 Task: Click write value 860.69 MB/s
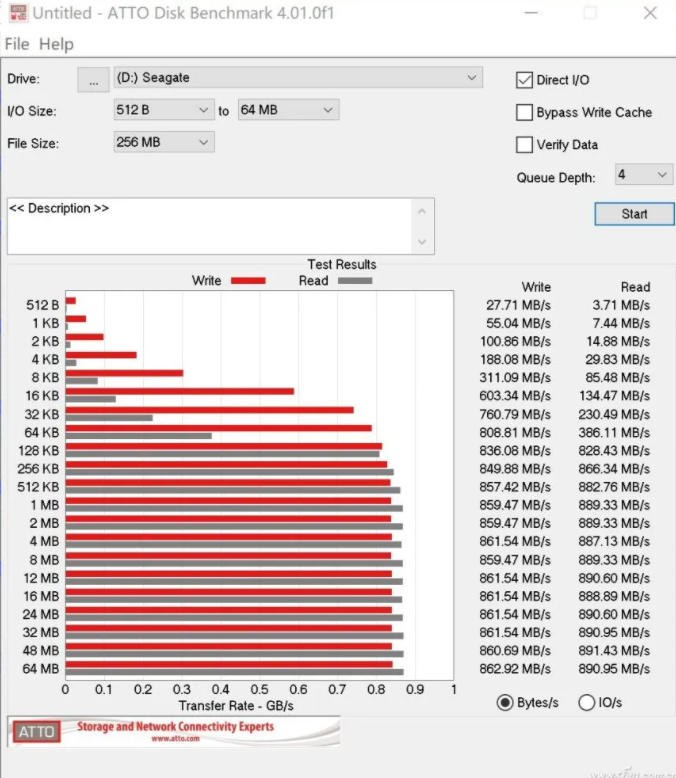pyautogui.click(x=515, y=650)
